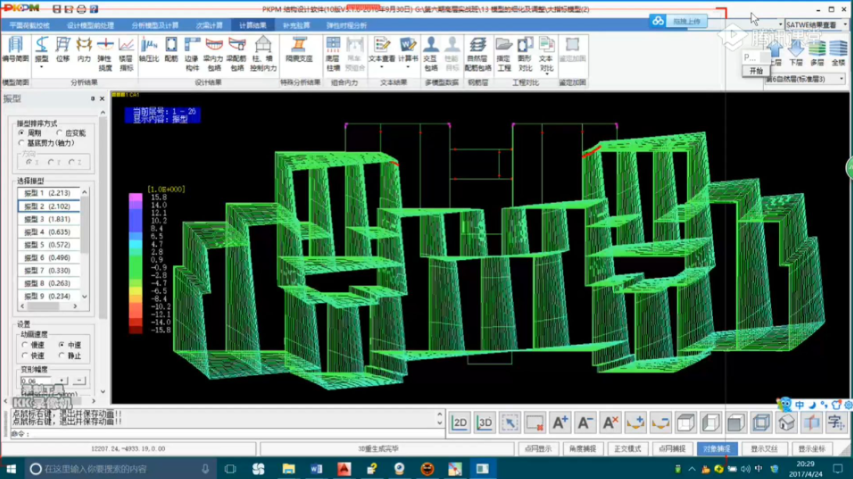The height and width of the screenshot is (479, 853).
Task: Go to the upper floor with 上层 arrow
Action: [x=775, y=53]
